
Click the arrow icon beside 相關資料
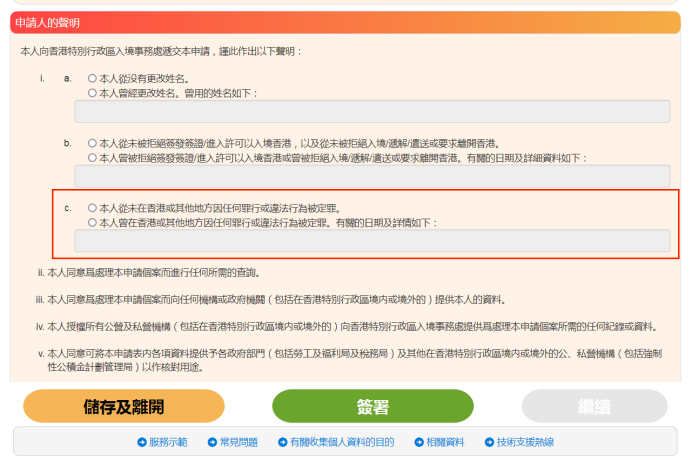(x=417, y=442)
